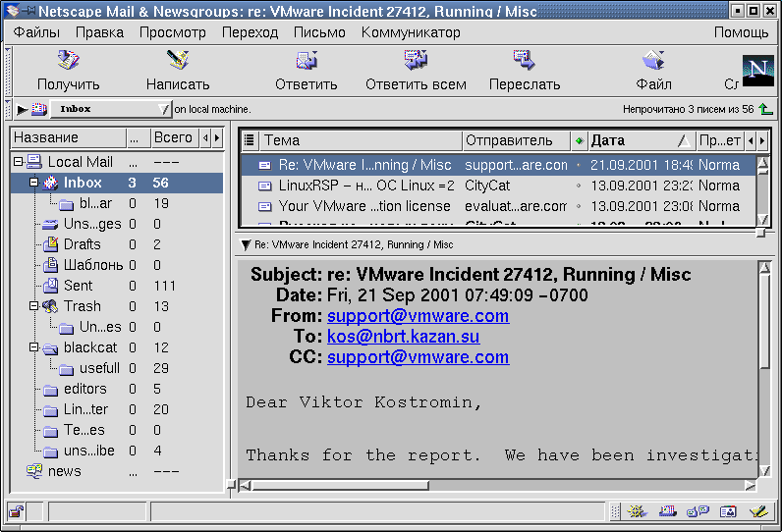Open the Коммуникатор menu
782x532 pixels.
[411, 32]
